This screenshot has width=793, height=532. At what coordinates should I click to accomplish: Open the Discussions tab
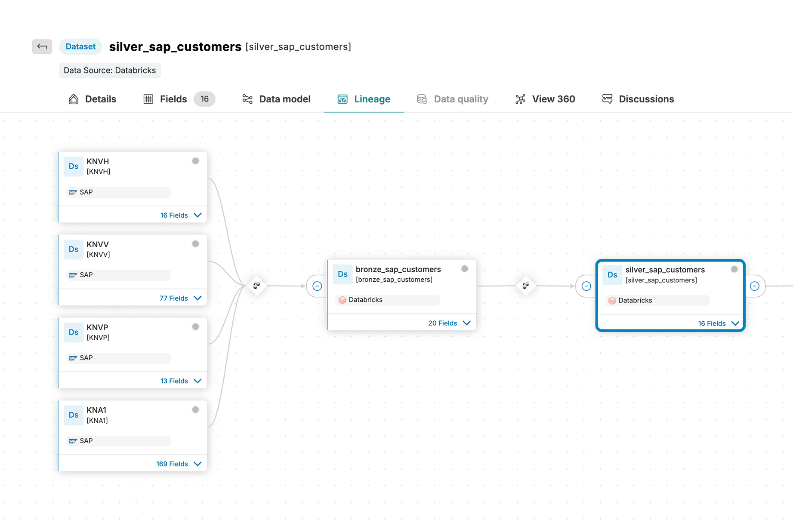coord(638,99)
